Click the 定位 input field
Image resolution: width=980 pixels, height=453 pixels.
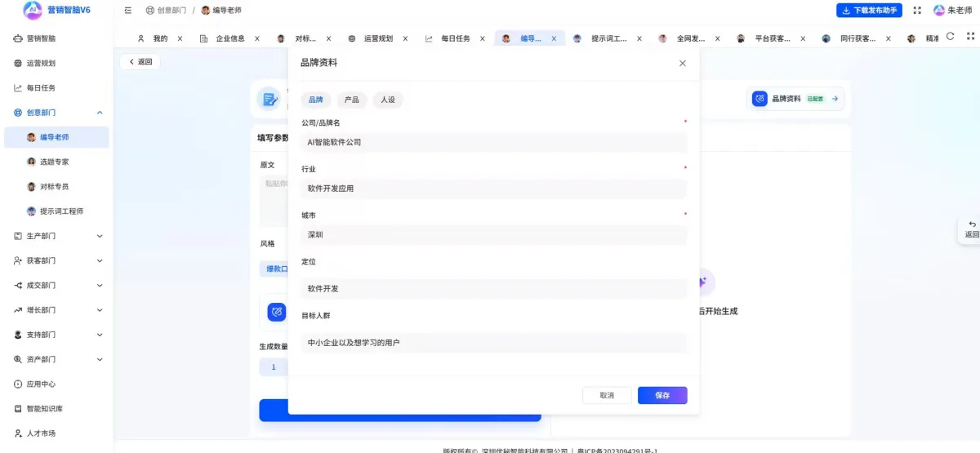[494, 289]
